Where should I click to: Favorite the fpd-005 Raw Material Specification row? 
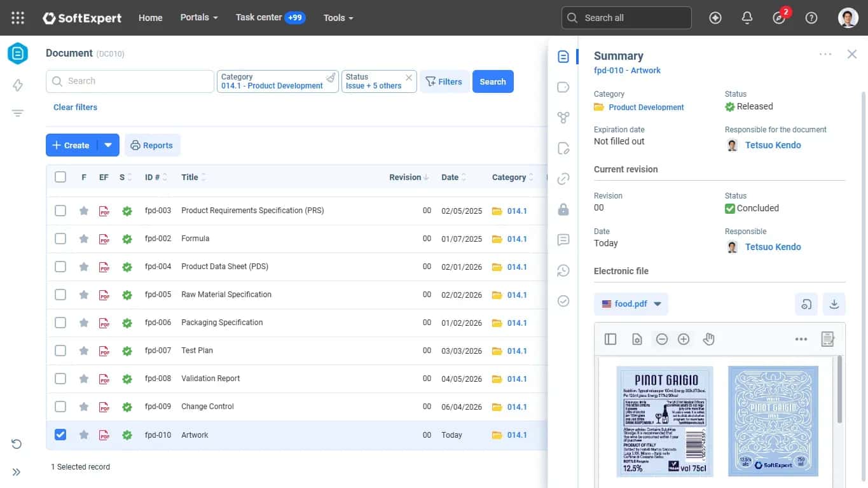pyautogui.click(x=84, y=295)
